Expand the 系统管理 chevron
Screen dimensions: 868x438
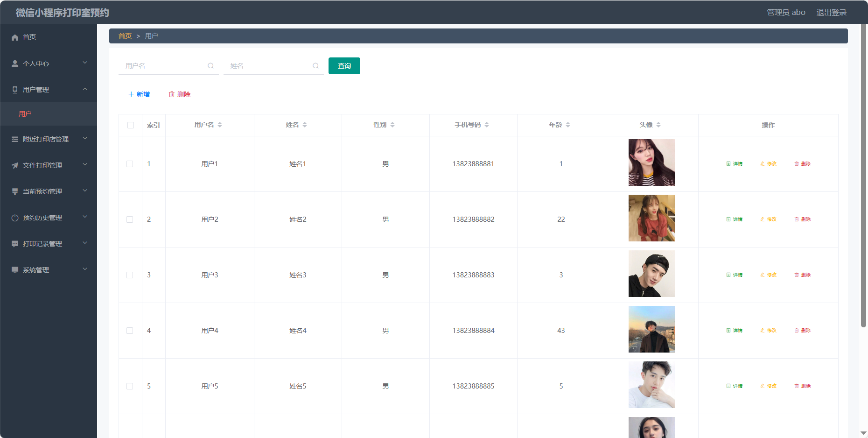(x=85, y=269)
